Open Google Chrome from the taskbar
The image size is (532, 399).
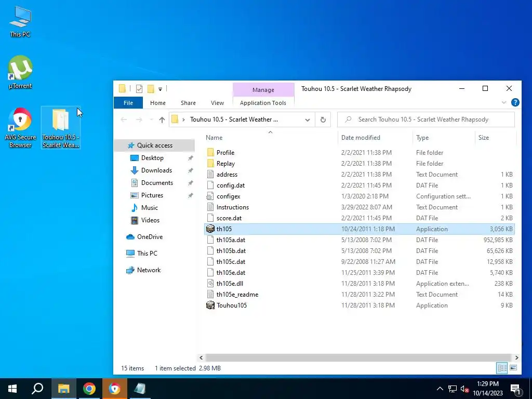tap(89, 389)
